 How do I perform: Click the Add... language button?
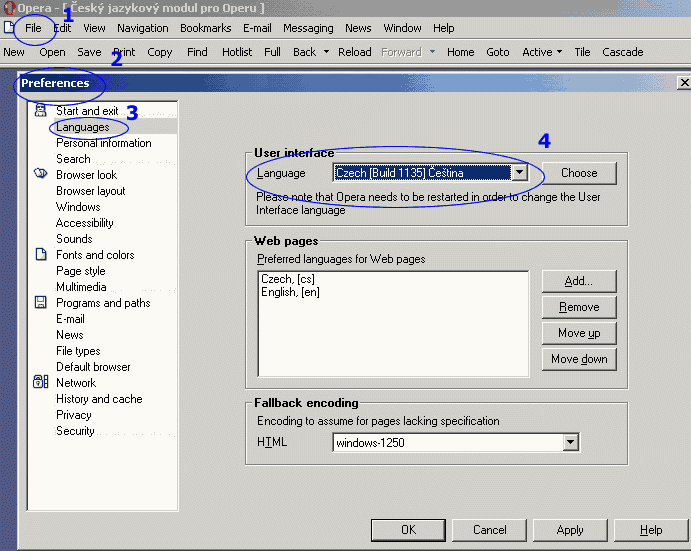579,281
